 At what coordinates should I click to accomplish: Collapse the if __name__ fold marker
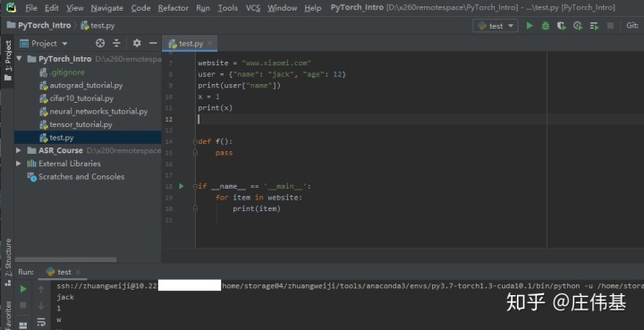[195, 186]
